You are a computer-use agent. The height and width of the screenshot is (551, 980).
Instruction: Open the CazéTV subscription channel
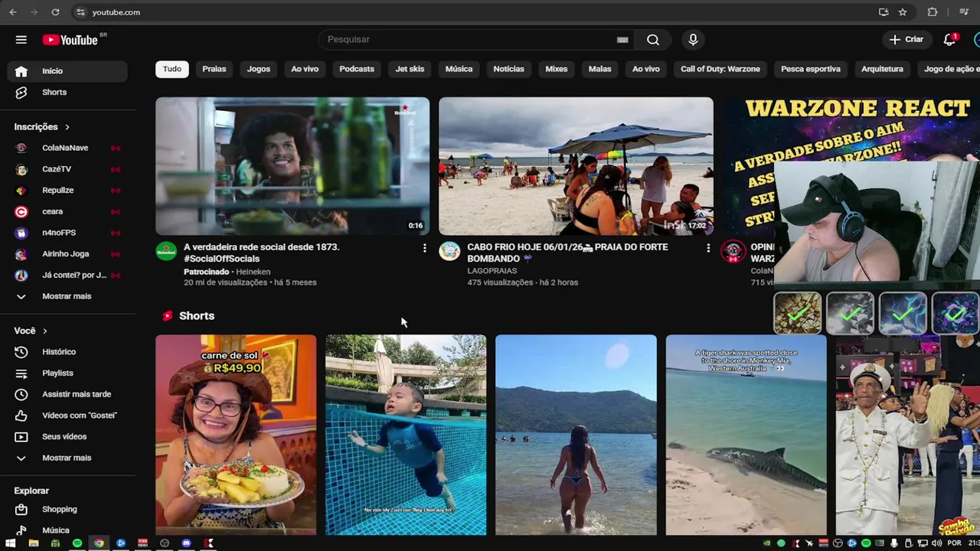click(x=68, y=169)
